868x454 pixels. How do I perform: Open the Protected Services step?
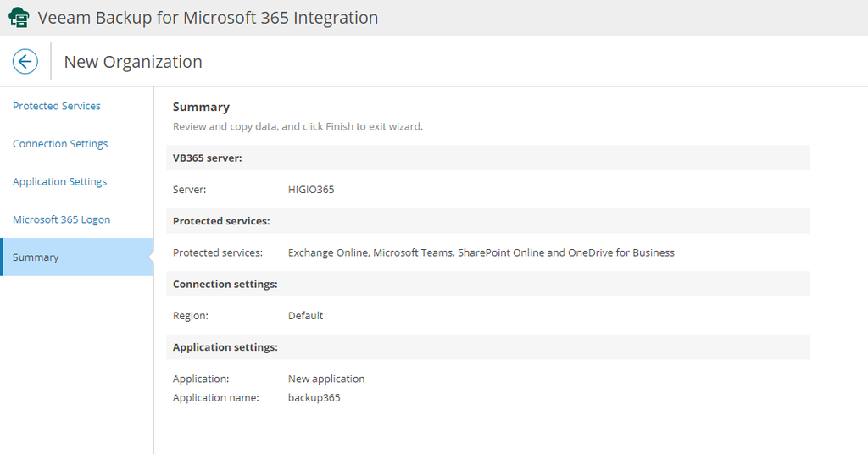(x=57, y=106)
